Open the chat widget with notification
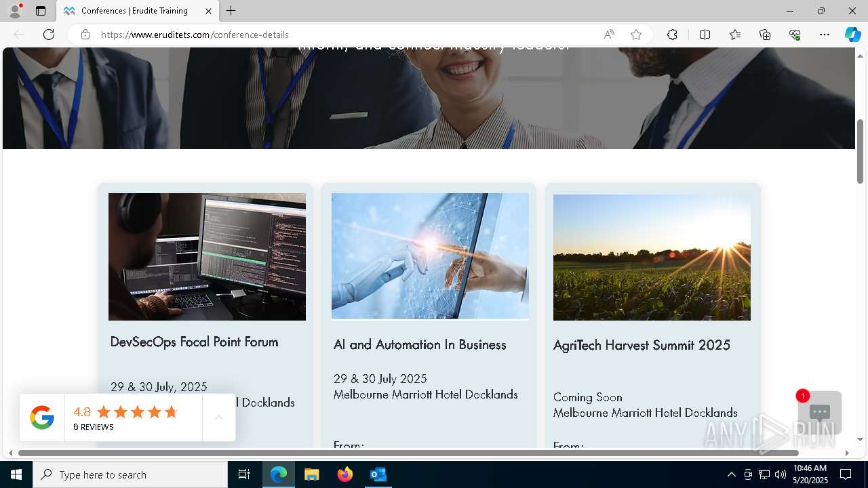 (x=819, y=412)
